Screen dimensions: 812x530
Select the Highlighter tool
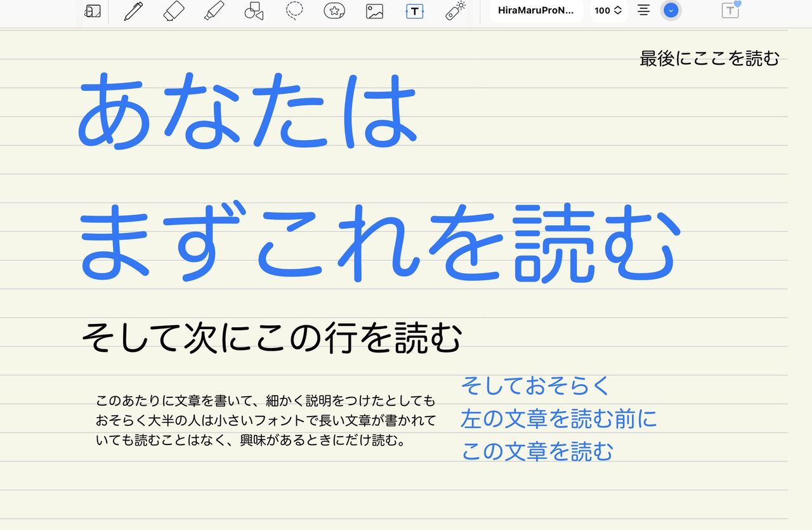(214, 11)
